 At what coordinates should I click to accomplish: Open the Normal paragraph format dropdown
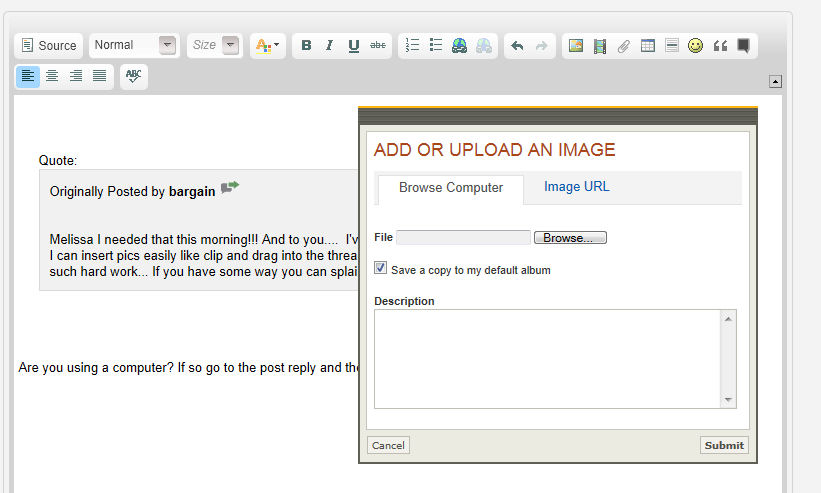(x=134, y=45)
